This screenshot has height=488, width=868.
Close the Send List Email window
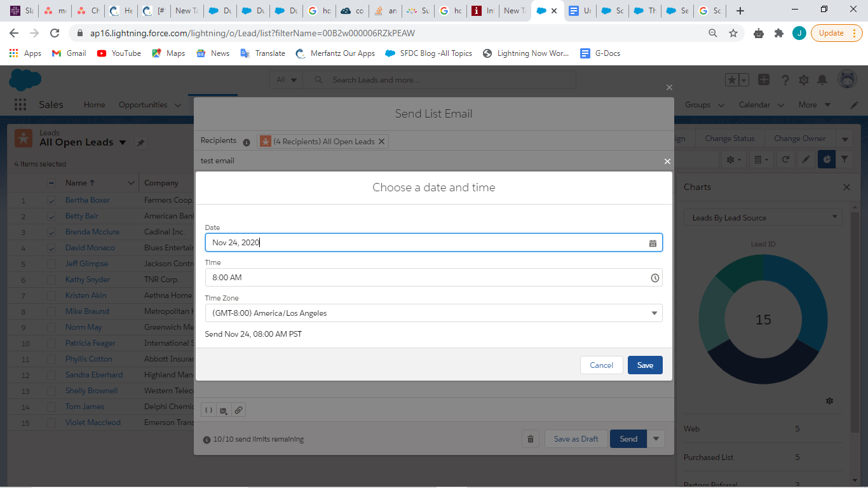tap(669, 87)
